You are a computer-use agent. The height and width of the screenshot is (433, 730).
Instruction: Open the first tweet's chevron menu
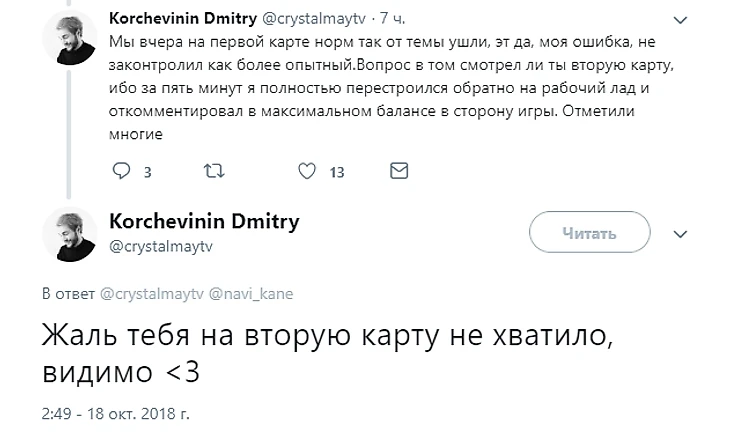682,21
